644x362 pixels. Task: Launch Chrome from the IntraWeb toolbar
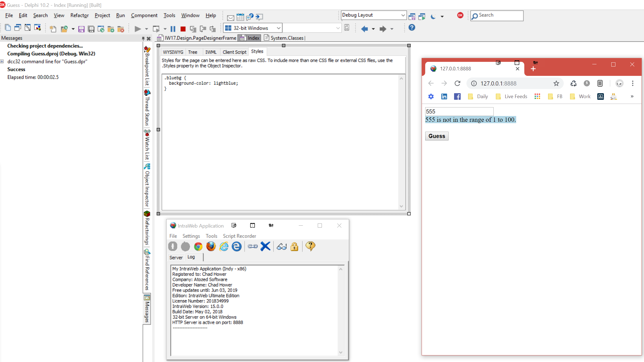pos(198,247)
